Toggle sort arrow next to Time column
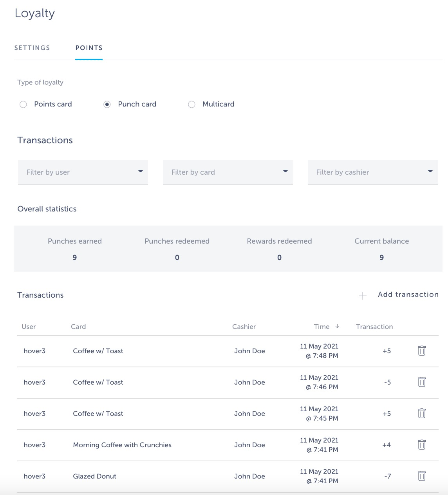 pyautogui.click(x=338, y=326)
